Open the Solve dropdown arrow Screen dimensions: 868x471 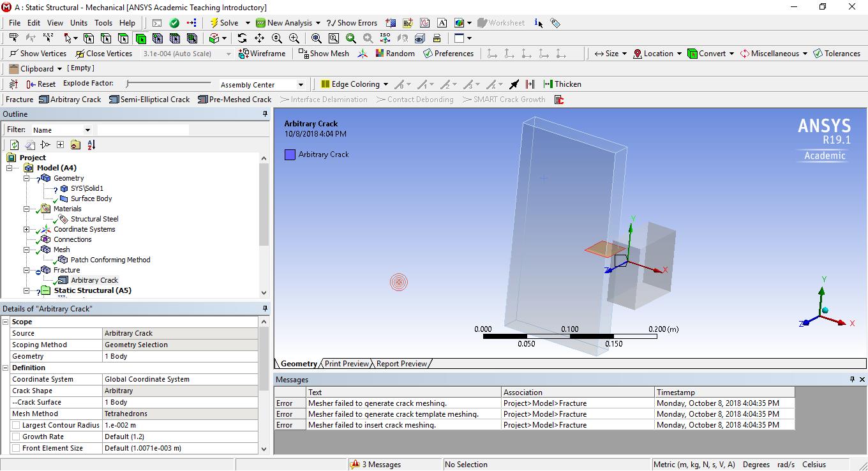(x=248, y=23)
